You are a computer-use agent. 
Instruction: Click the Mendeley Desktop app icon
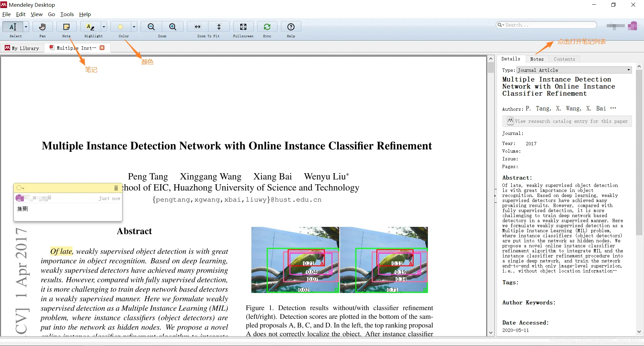point(4,5)
